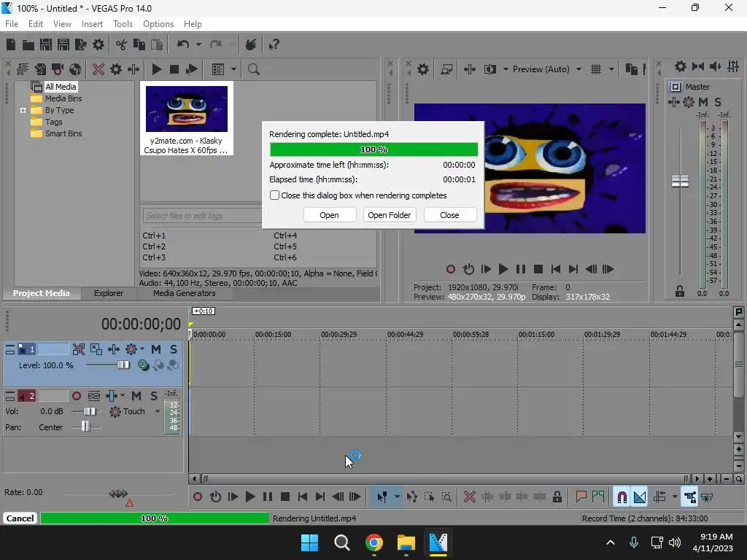The height and width of the screenshot is (560, 747).
Task: Click audio track 2 Pan slider
Action: (86, 427)
